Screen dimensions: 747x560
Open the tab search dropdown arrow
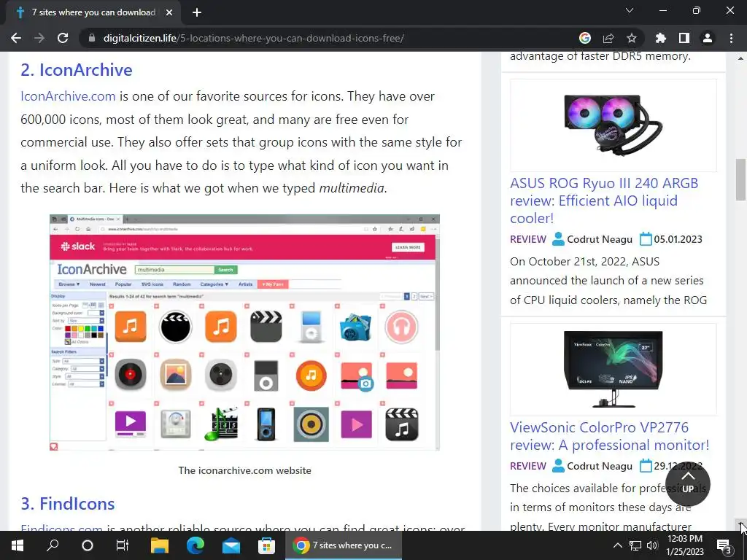[630, 10]
